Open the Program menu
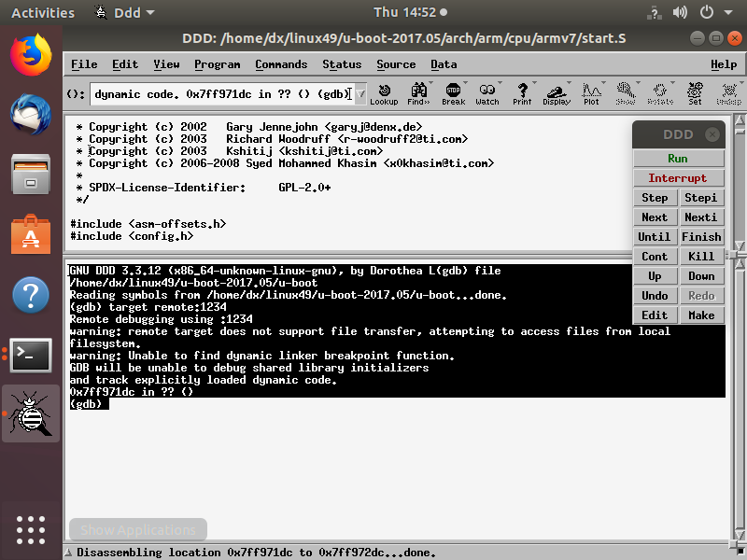 (218, 64)
